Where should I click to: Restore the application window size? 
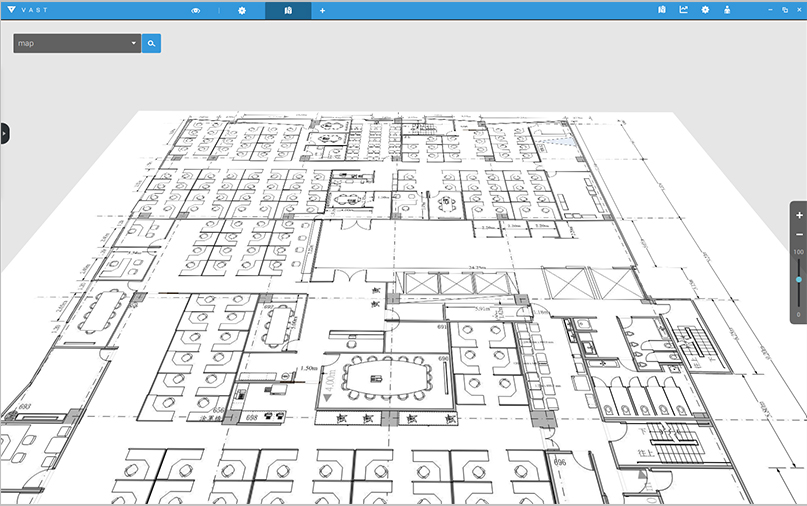click(785, 10)
